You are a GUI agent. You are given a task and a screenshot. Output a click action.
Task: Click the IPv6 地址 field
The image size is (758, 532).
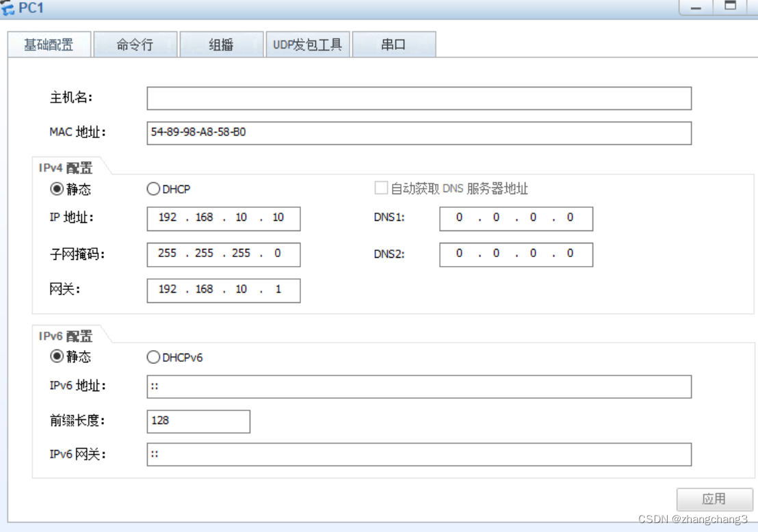coord(419,386)
